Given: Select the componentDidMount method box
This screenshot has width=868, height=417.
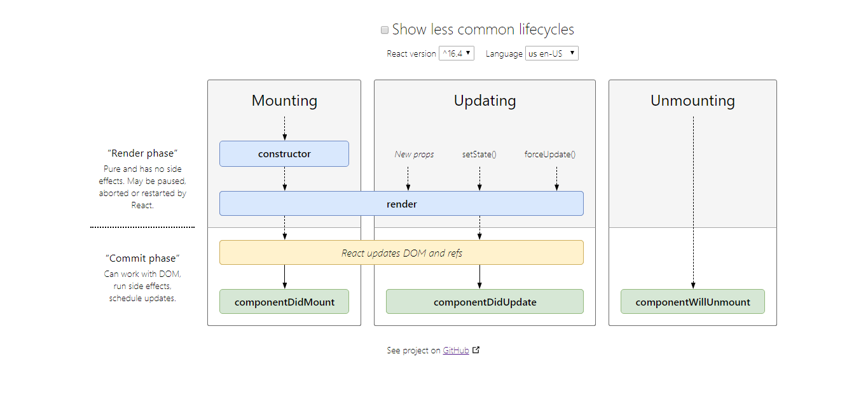Looking at the screenshot, I should [x=284, y=301].
